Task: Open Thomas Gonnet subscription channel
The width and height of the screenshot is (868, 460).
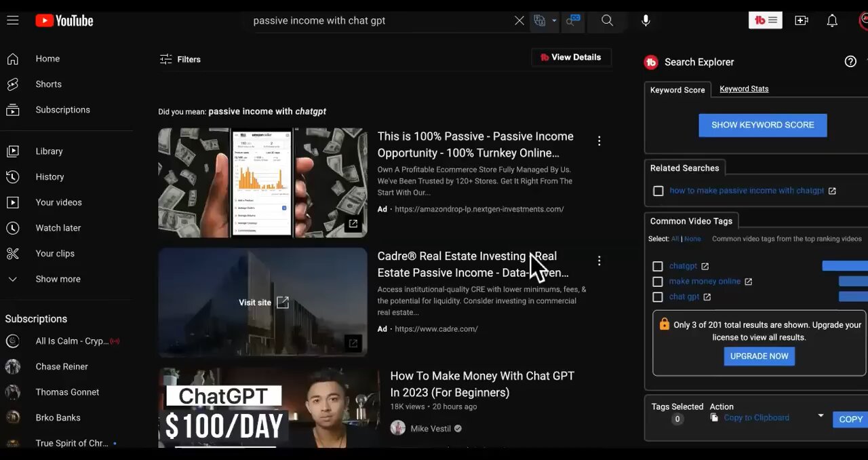Action: [x=66, y=392]
